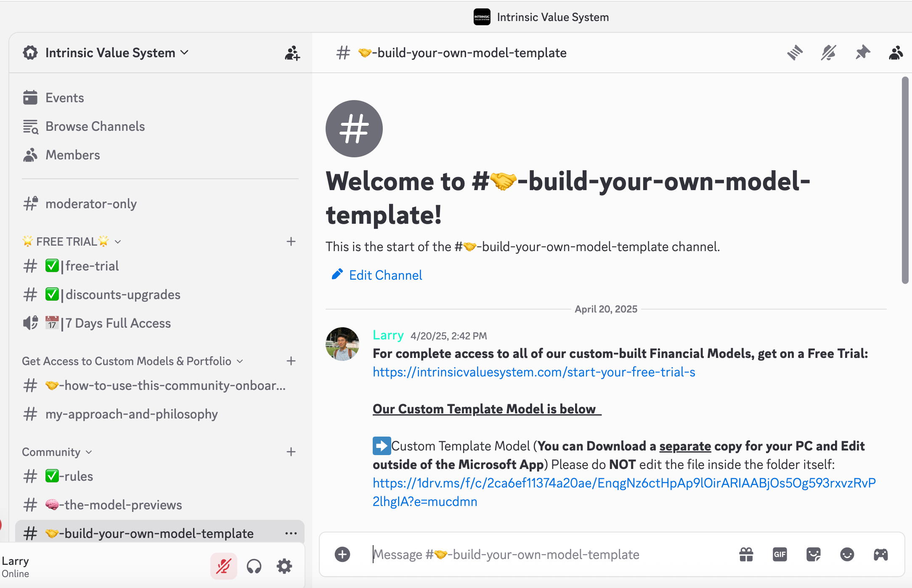
Task: Open how-to-use-this-community-onboarding channel
Action: tap(160, 385)
